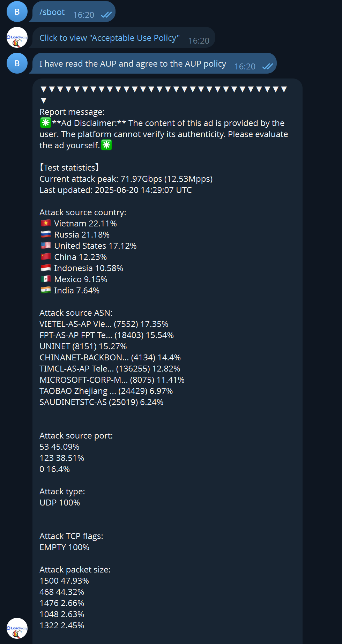Click the India flag emoji
The image size is (342, 644).
click(x=46, y=290)
